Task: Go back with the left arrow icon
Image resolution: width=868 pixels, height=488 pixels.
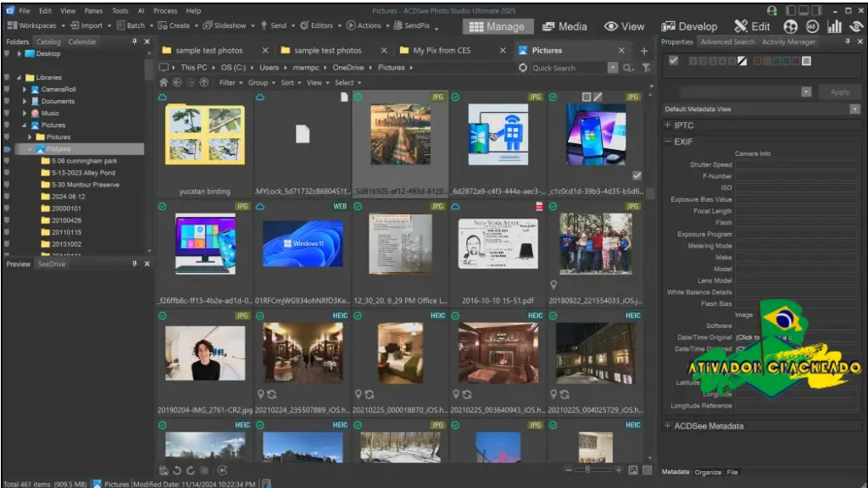Action: [x=177, y=82]
